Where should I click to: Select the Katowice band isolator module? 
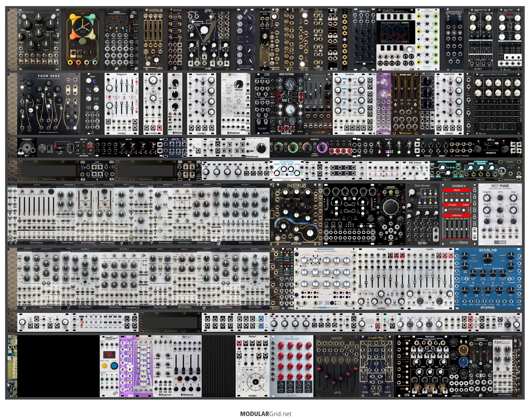click(x=481, y=366)
